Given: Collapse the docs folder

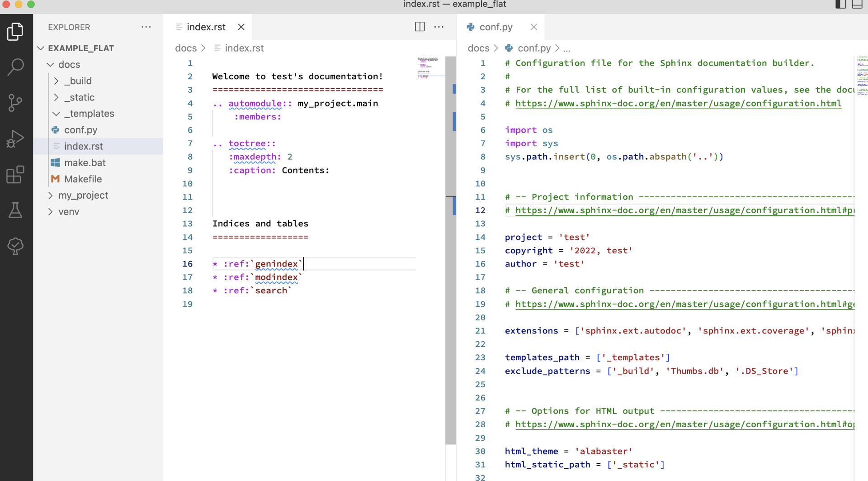Looking at the screenshot, I should [51, 65].
